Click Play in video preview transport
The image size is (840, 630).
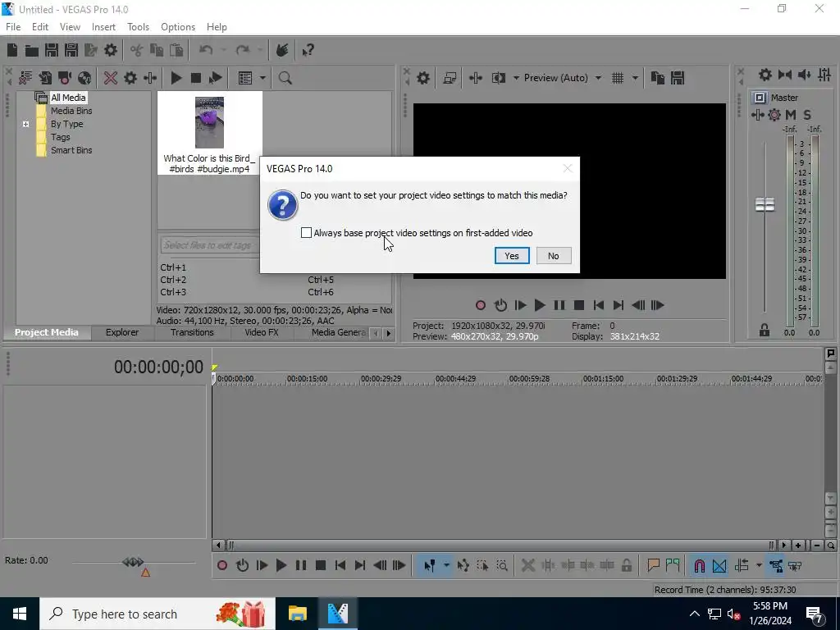point(540,305)
